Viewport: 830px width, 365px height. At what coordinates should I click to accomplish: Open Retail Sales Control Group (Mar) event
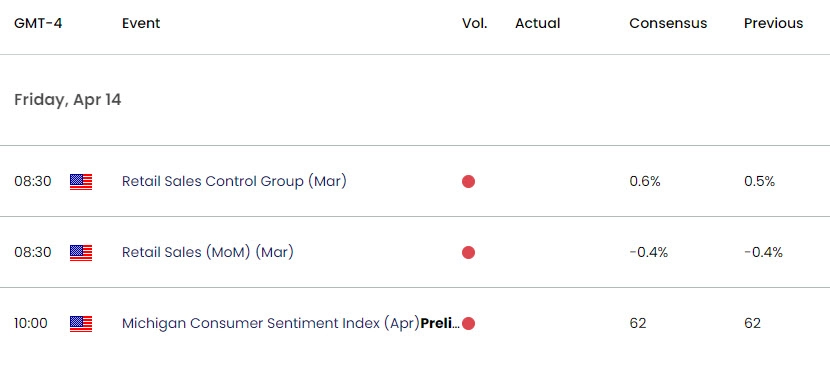click(234, 181)
